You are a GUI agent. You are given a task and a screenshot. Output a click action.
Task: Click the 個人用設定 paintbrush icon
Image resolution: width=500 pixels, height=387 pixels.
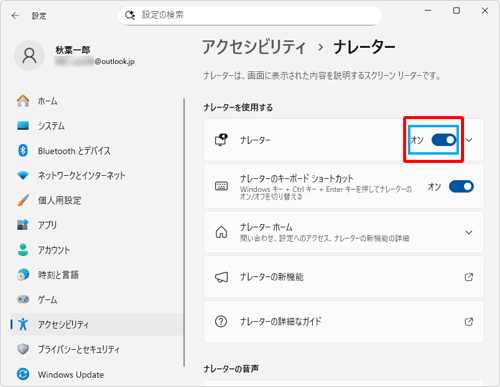click(23, 200)
